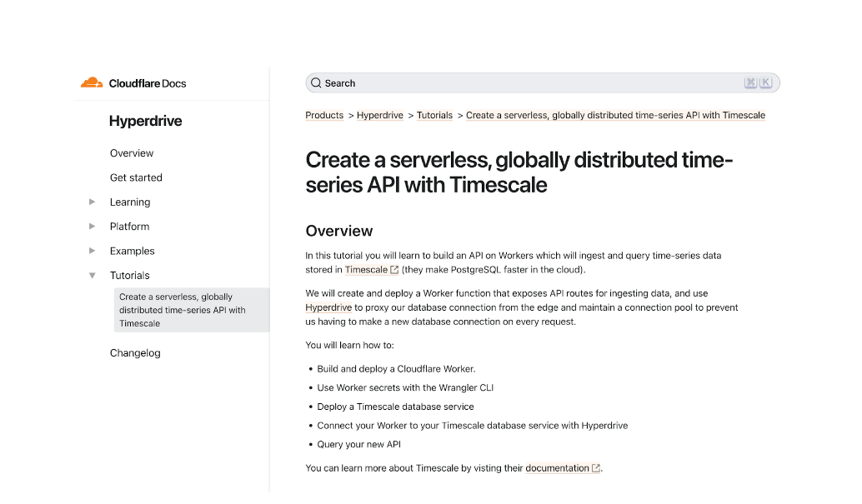862x504 pixels.
Task: Expand the Platform section arrow
Action: (92, 227)
